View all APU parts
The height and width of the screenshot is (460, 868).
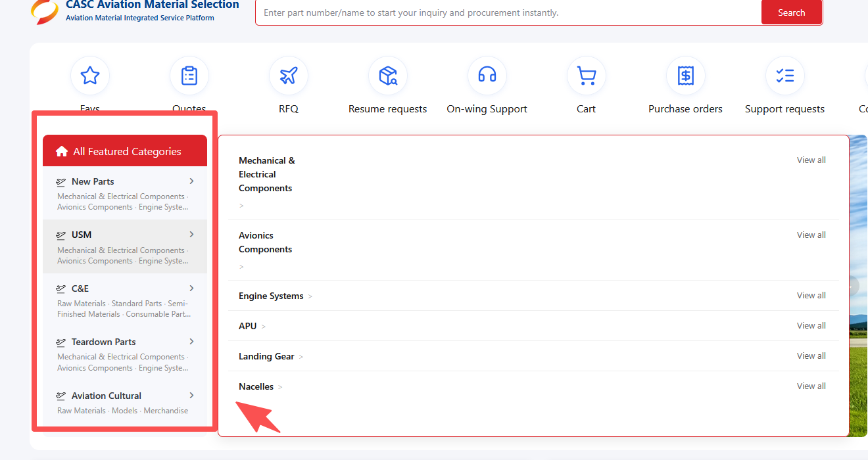[x=811, y=326]
